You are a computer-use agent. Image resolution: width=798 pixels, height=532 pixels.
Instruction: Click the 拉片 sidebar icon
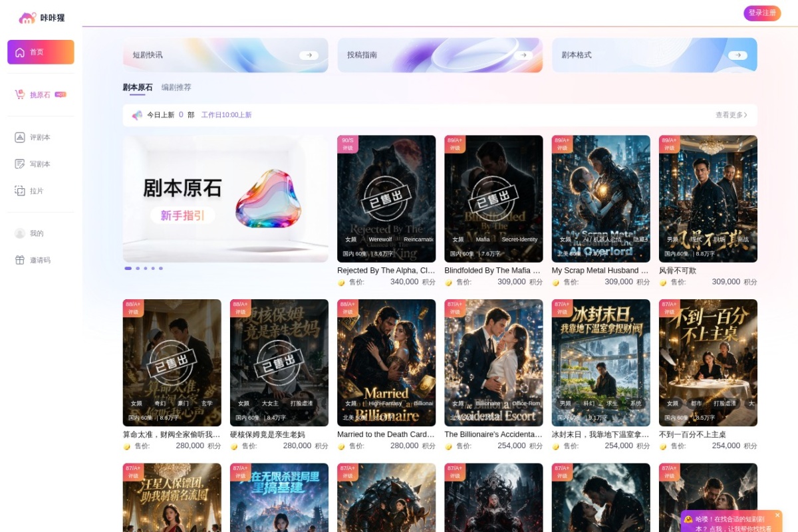pos(20,190)
